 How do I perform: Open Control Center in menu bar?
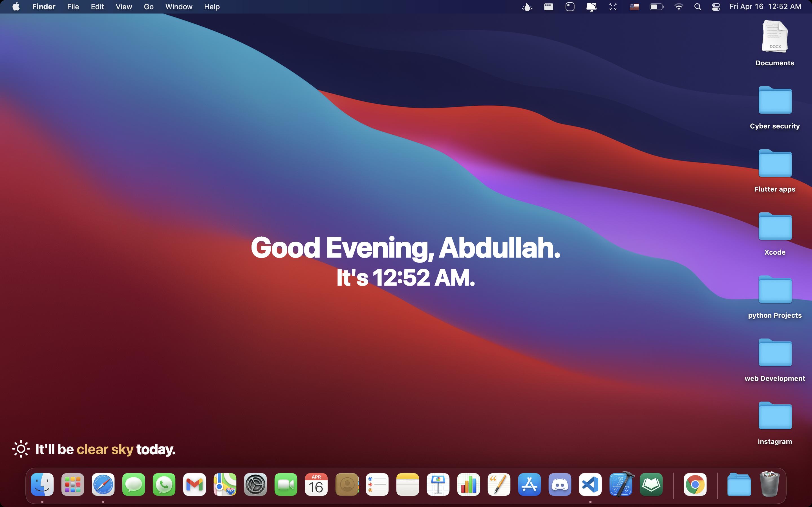[716, 7]
